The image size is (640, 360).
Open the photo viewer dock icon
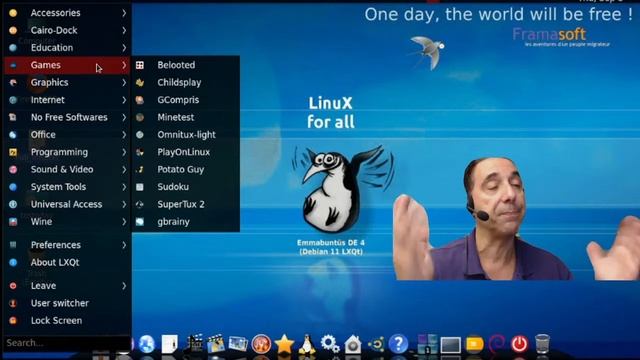coord(238,344)
